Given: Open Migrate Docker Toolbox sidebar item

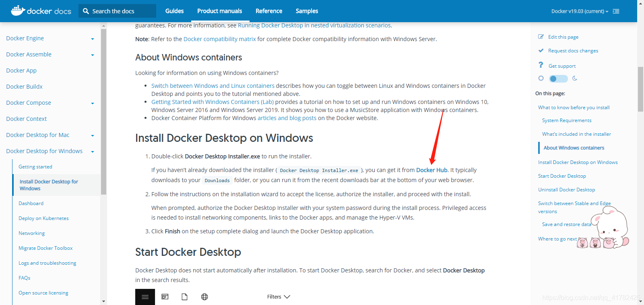Looking at the screenshot, I should pos(45,248).
